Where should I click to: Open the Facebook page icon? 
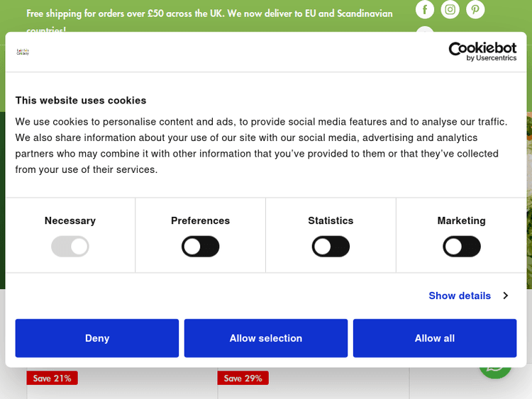coord(425,9)
